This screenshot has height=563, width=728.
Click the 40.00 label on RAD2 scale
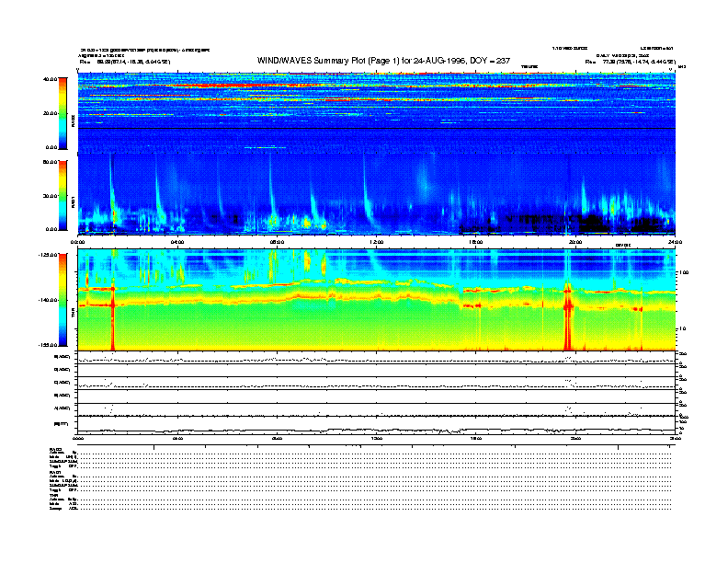(x=51, y=79)
